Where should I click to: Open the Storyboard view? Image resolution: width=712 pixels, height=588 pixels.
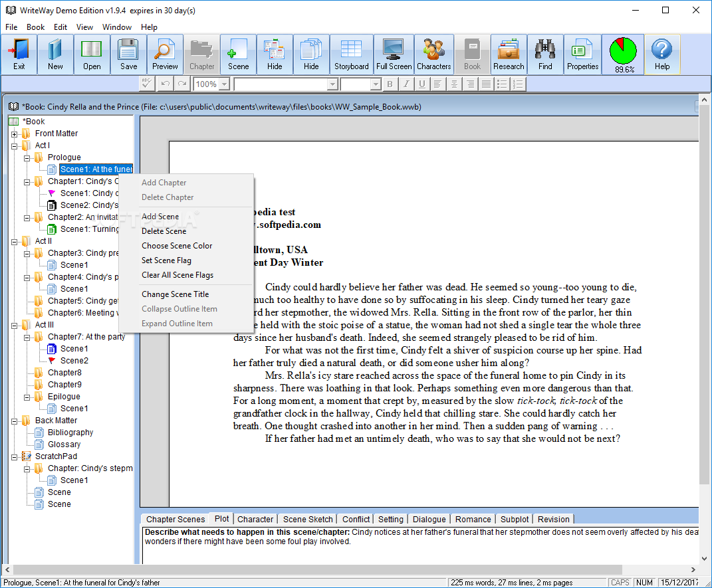352,54
